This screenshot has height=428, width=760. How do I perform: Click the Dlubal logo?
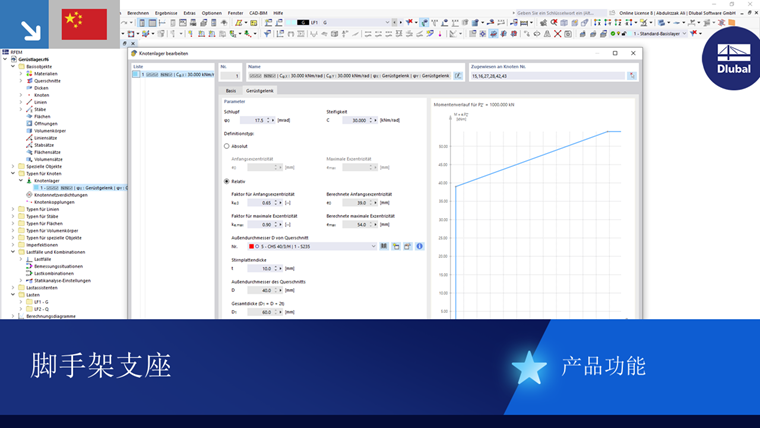pyautogui.click(x=733, y=58)
